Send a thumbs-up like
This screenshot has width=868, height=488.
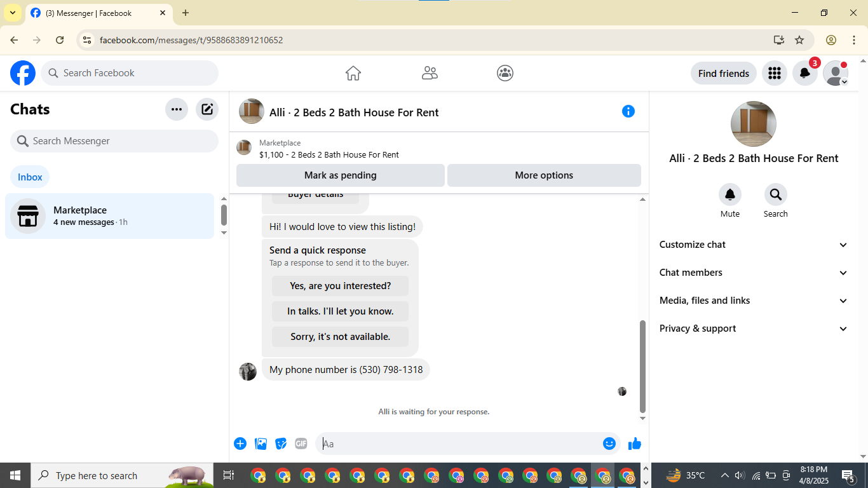pos(635,444)
